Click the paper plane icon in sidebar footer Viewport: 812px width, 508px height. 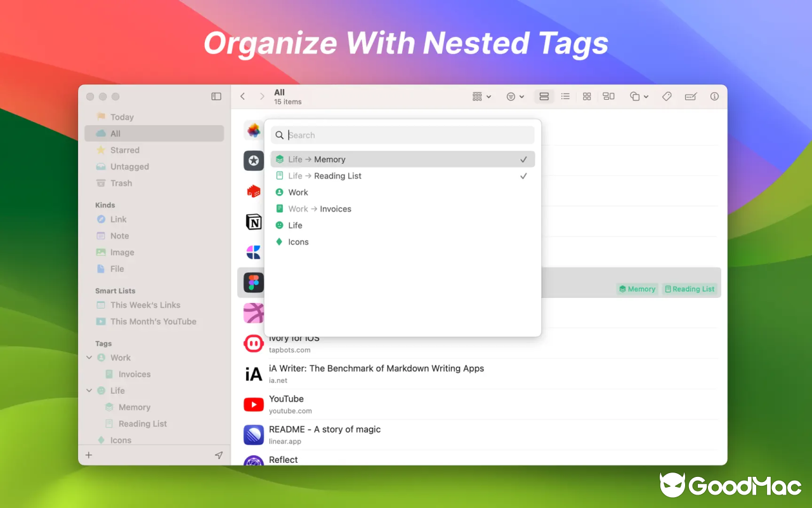[219, 455]
